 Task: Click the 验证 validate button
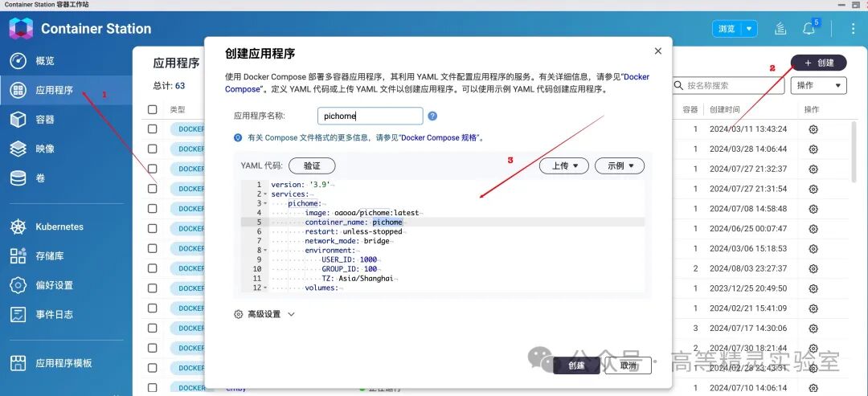tap(312, 165)
